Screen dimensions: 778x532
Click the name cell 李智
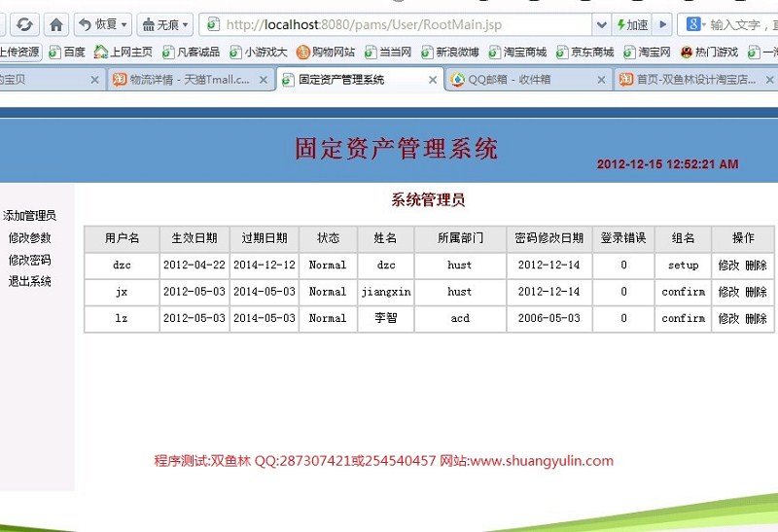[386, 318]
